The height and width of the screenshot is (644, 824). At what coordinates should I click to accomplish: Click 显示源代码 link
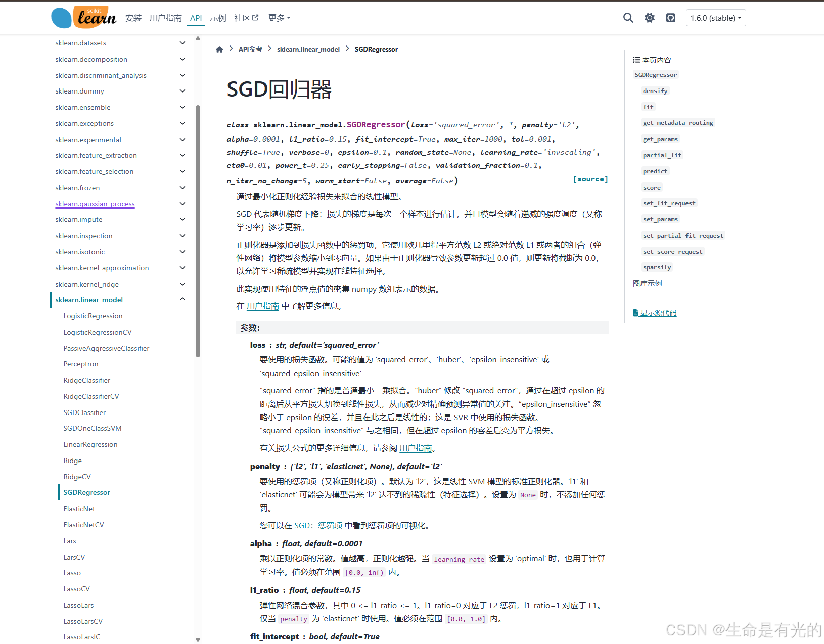click(655, 313)
